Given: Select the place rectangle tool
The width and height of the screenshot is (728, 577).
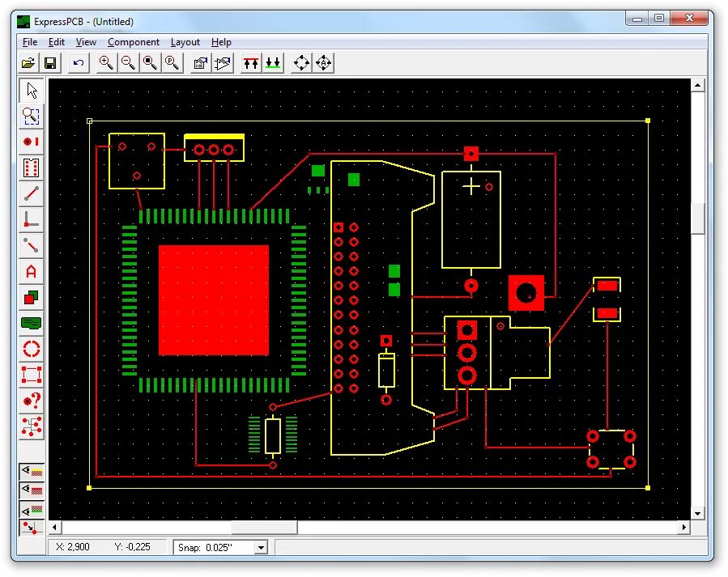Looking at the screenshot, I should (32, 297).
